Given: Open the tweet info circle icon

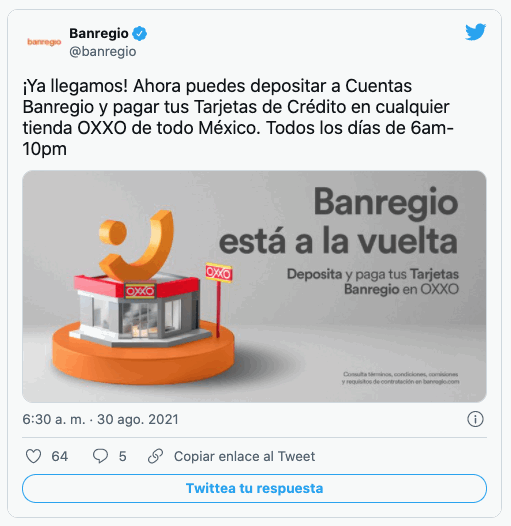Looking at the screenshot, I should 475,419.
